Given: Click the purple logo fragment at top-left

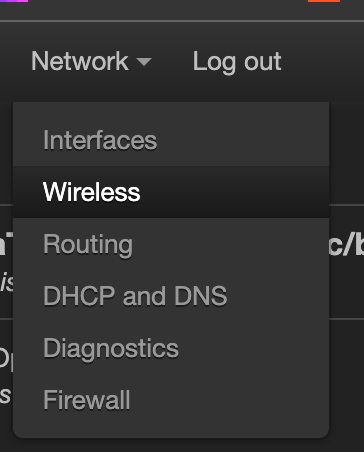Looking at the screenshot, I should pyautogui.click(x=14, y=1).
